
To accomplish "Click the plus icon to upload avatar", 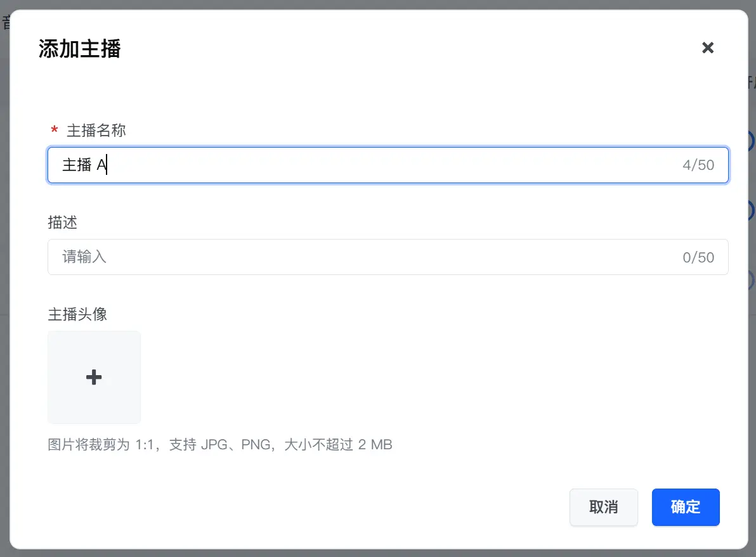I will pyautogui.click(x=94, y=377).
